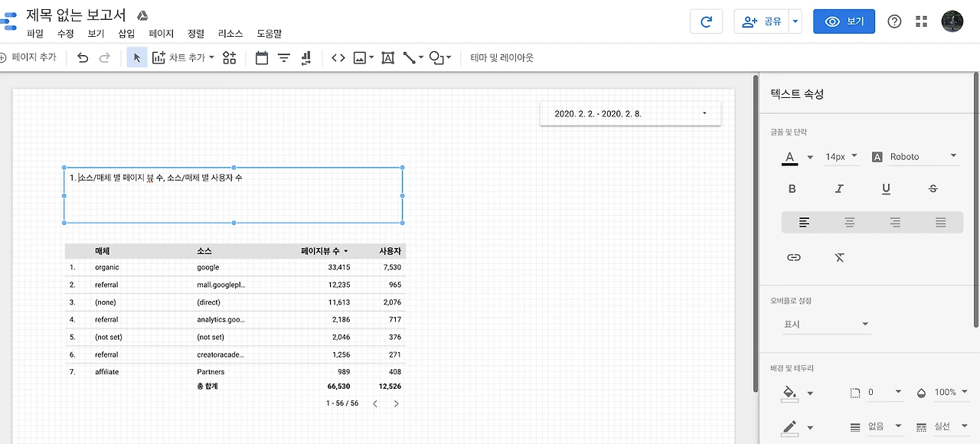
Task: Open the background fill color picker
Action: 796,393
